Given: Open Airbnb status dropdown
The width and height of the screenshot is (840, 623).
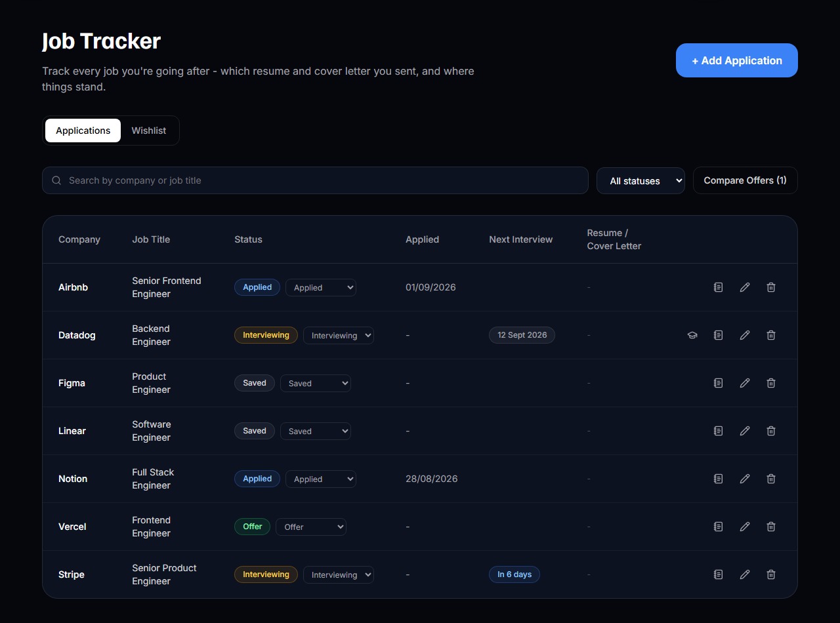Looking at the screenshot, I should click(x=321, y=287).
